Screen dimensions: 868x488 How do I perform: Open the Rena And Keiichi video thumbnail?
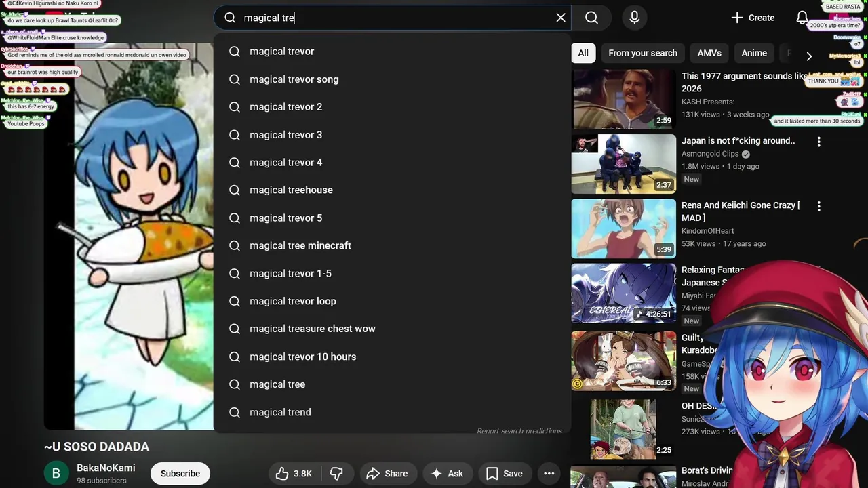[x=624, y=228]
